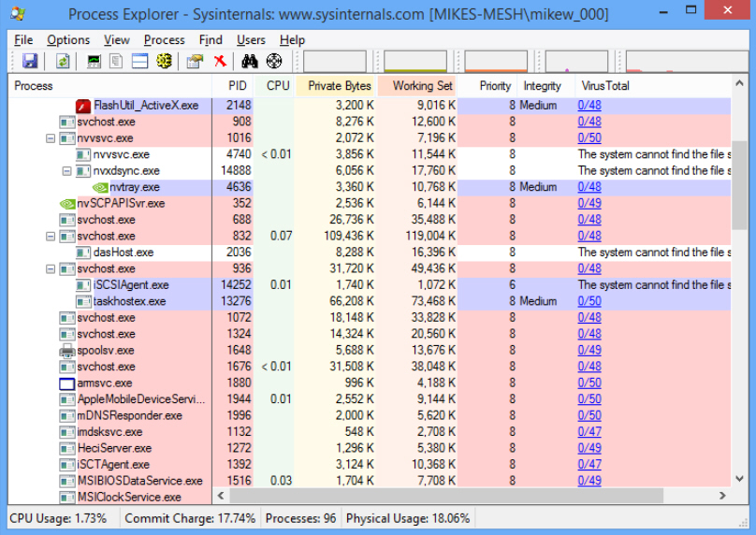Click the CPU usage mini graph in toolbar
756x535 pixels.
[334, 61]
